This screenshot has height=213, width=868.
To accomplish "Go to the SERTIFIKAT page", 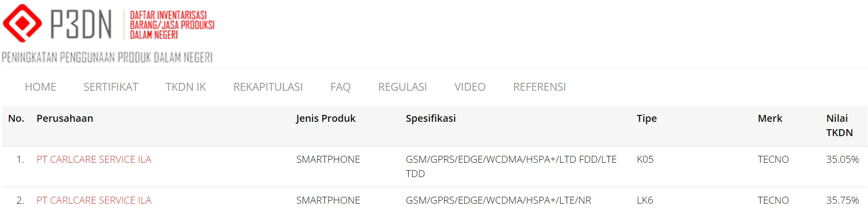I will [x=111, y=87].
